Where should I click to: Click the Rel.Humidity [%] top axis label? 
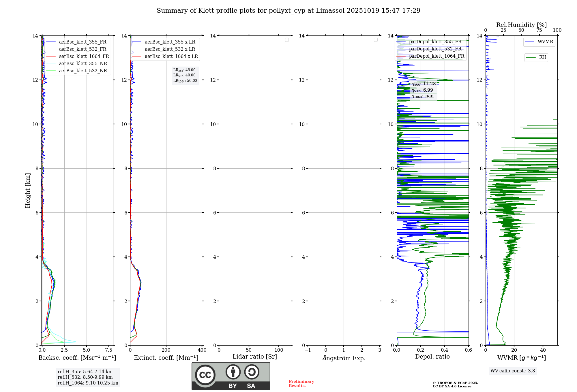[521, 25]
